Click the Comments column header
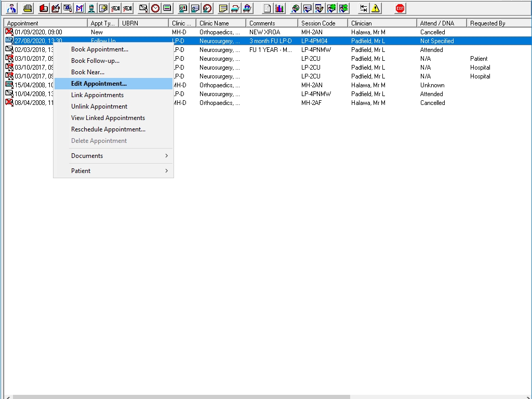Image resolution: width=532 pixels, height=399 pixels. tap(272, 23)
